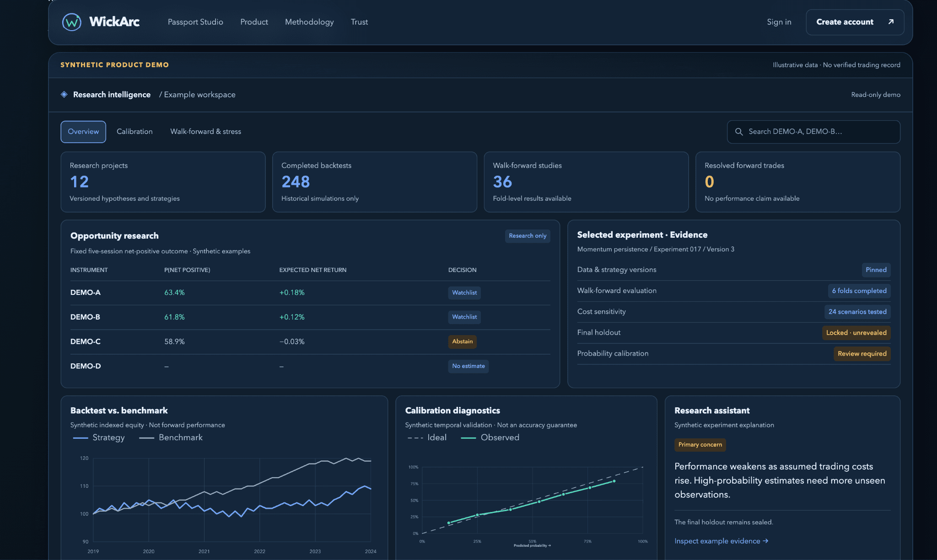The height and width of the screenshot is (560, 937).
Task: Click the Research only badge
Action: tap(528, 236)
